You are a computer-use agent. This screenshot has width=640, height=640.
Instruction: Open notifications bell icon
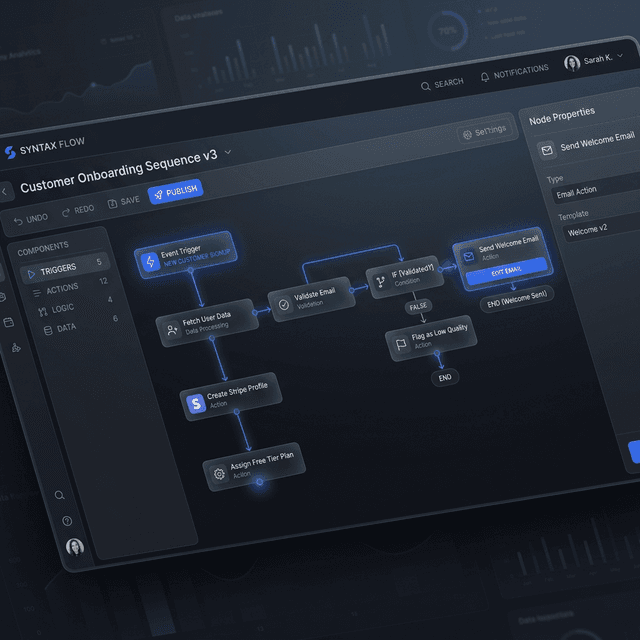coord(485,77)
